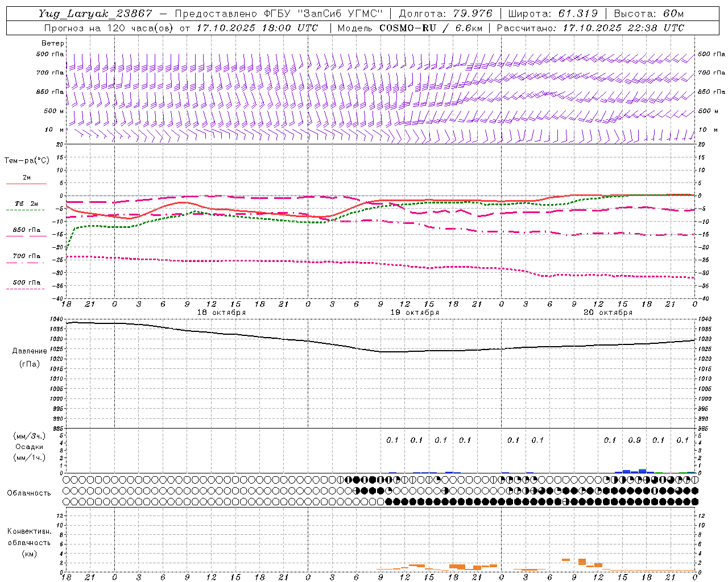Click the Конвективн. panel label
The image size is (728, 582).
[29, 531]
